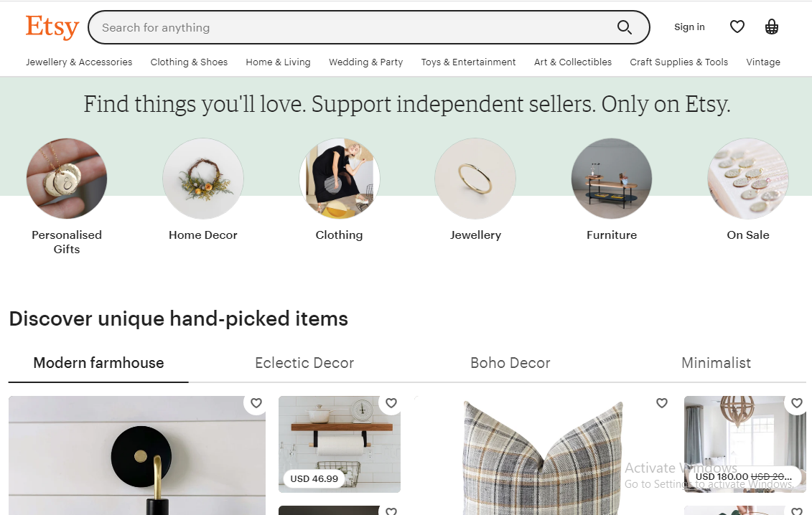Image resolution: width=812 pixels, height=515 pixels.
Task: Type in the Search for anything field
Action: (352, 28)
